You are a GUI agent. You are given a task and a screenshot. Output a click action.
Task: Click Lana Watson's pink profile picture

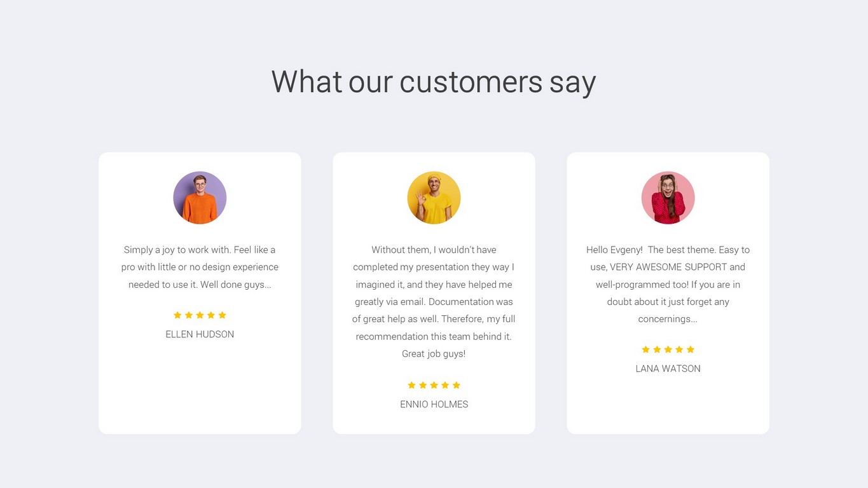(668, 198)
